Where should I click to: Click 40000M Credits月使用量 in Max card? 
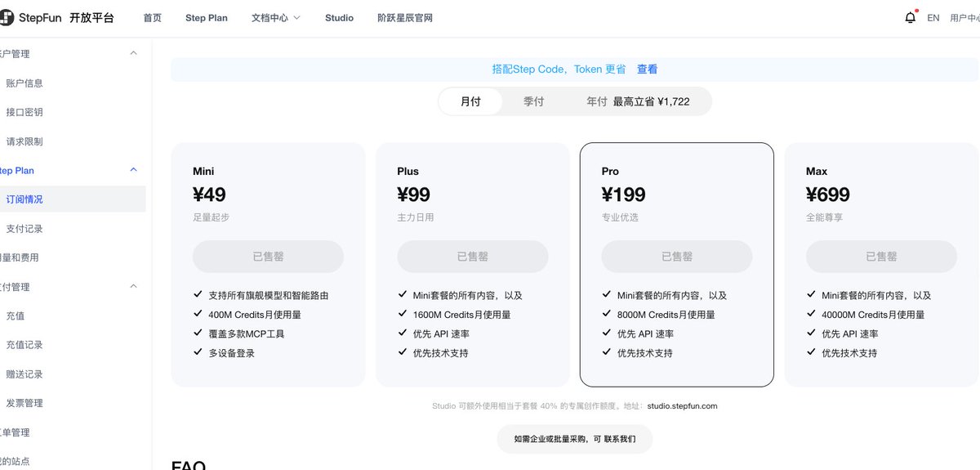(873, 315)
